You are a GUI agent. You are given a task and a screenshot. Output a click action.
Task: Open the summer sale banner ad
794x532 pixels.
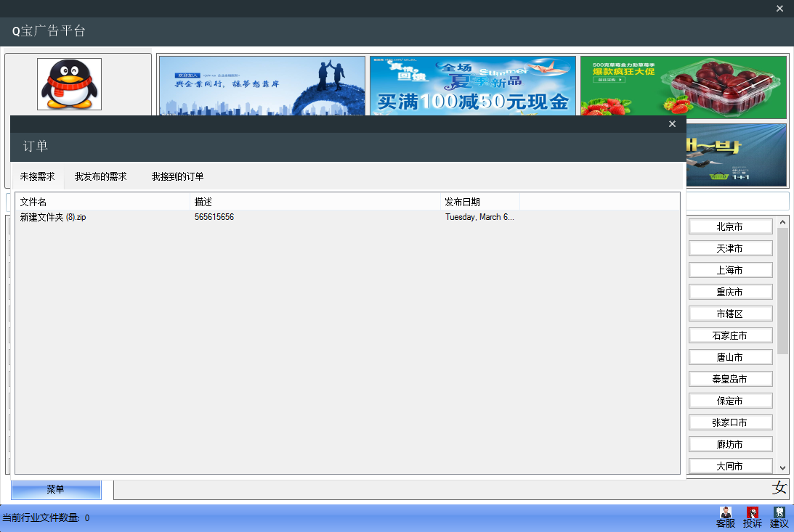(x=472, y=86)
